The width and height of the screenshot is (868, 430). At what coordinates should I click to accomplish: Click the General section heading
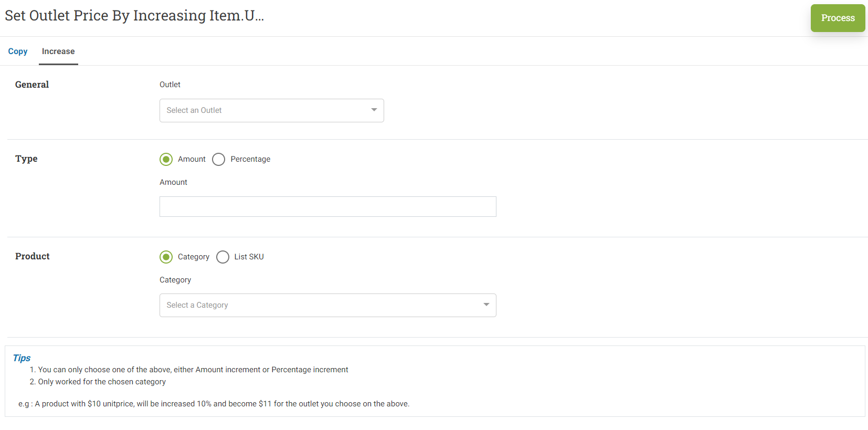(32, 85)
